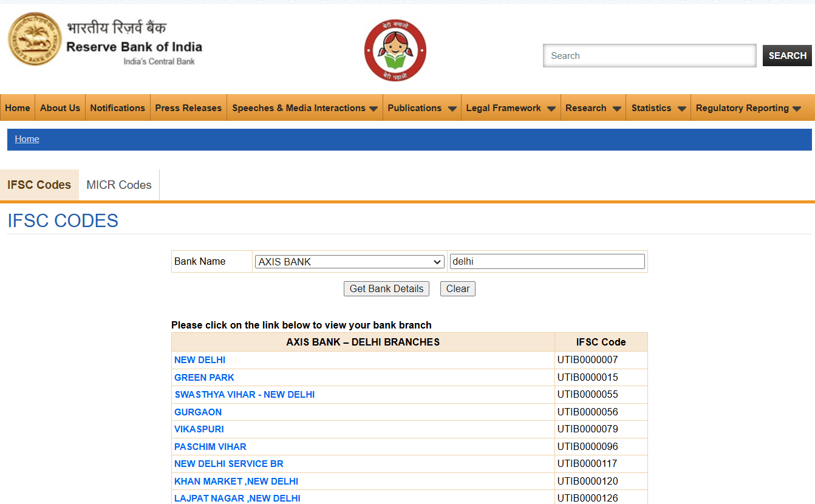Click the search input field
815x504 pixels.
click(x=650, y=55)
